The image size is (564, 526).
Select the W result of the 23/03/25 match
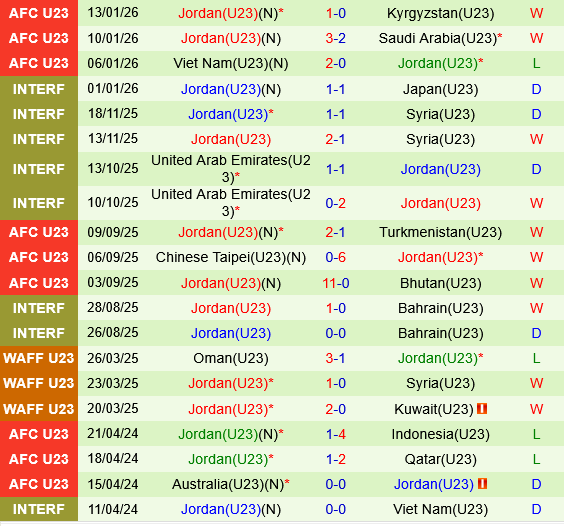pyautogui.click(x=536, y=383)
